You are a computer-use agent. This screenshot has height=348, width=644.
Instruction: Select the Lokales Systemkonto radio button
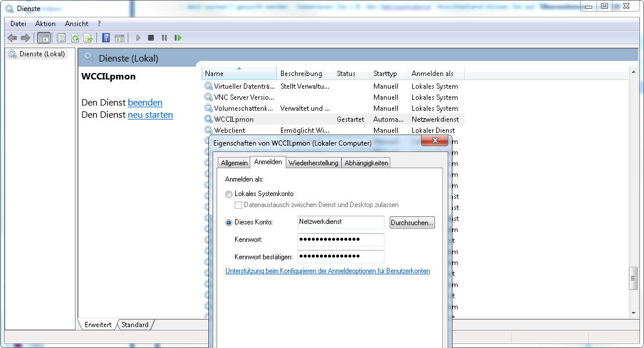[x=229, y=194]
